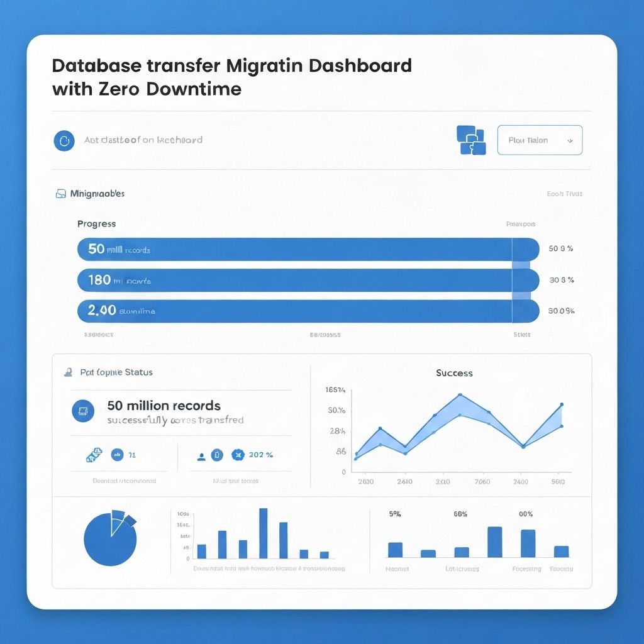Click the 50 million records link
This screenshot has width=644, height=644.
coord(164,406)
